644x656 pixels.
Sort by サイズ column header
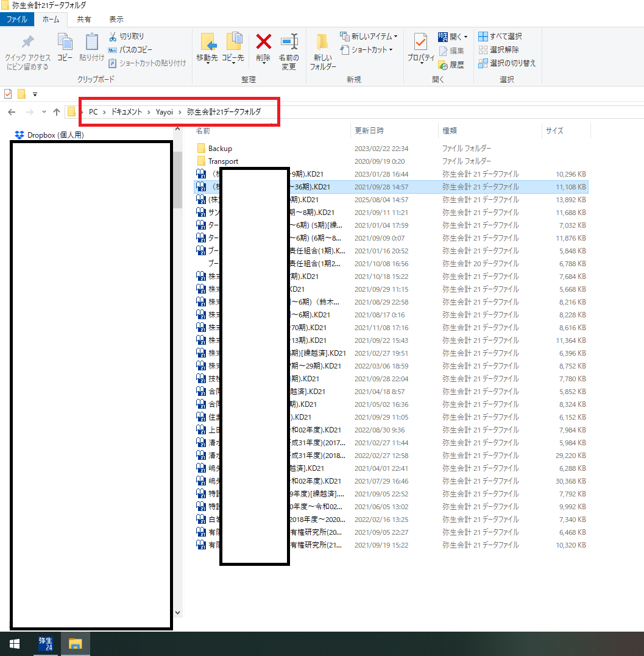pyautogui.click(x=554, y=131)
